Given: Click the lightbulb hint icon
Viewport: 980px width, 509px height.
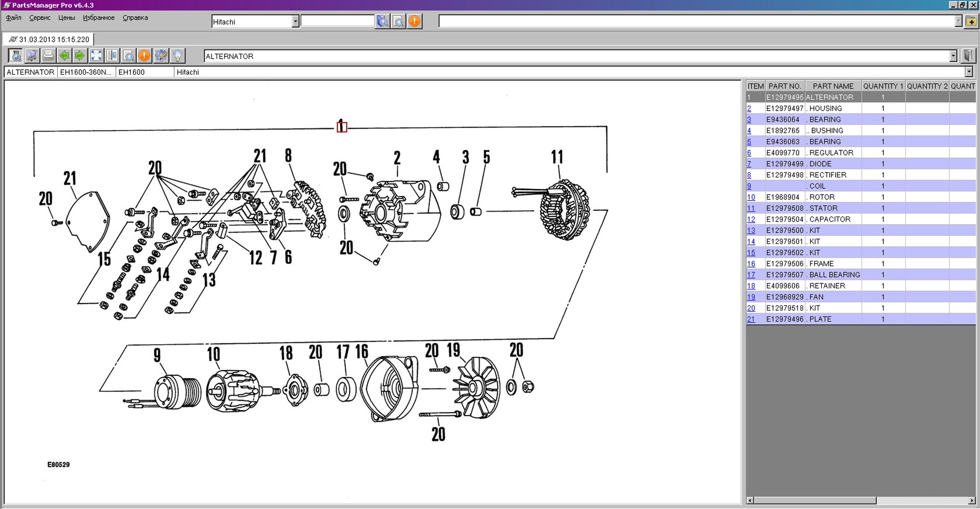Looking at the screenshot, I should [x=178, y=56].
